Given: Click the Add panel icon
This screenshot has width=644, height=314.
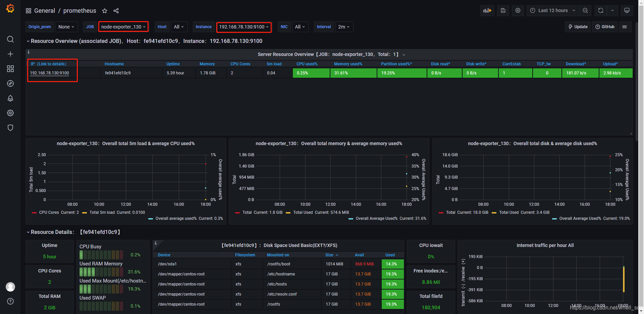Looking at the screenshot, I should coord(487,10).
